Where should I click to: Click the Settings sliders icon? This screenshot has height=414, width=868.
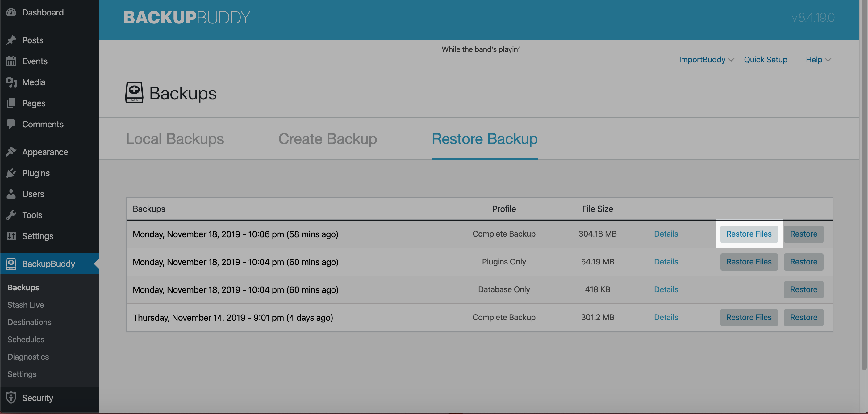pyautogui.click(x=11, y=236)
